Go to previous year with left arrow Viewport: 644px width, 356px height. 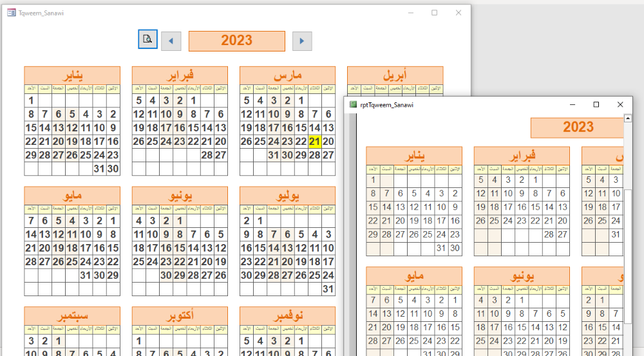click(171, 41)
